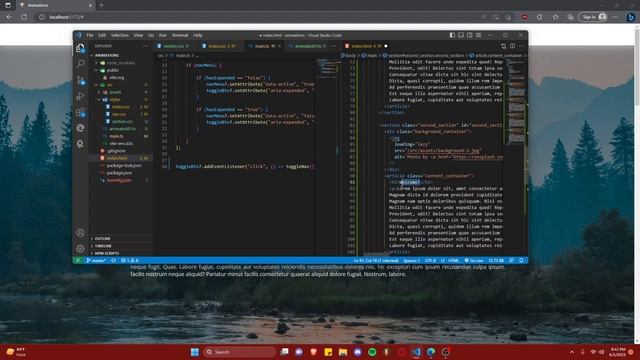
Task: Open the Windows Start menu
Action: tap(195, 352)
